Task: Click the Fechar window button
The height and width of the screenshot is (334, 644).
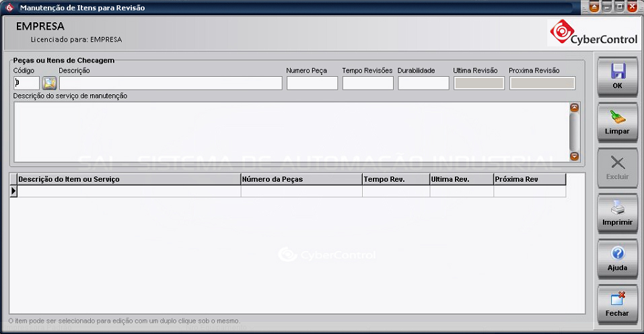Action: [617, 304]
